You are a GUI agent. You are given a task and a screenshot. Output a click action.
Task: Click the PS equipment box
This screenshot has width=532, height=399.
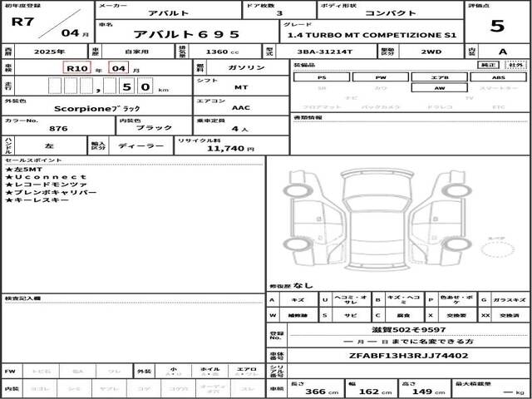[321, 76]
